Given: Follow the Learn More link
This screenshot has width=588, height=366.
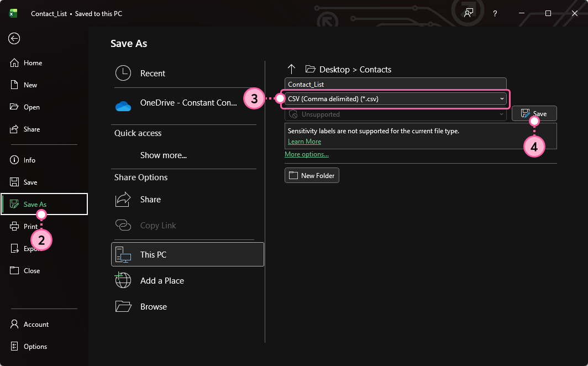Looking at the screenshot, I should tap(304, 142).
